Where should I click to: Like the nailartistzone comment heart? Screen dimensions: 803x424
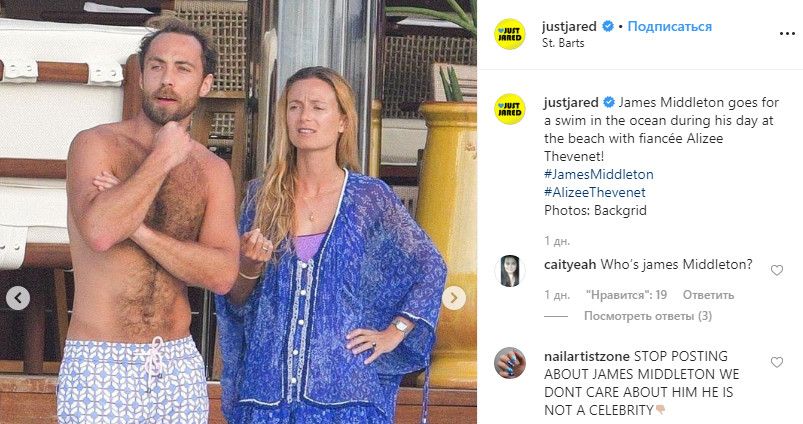tap(777, 362)
